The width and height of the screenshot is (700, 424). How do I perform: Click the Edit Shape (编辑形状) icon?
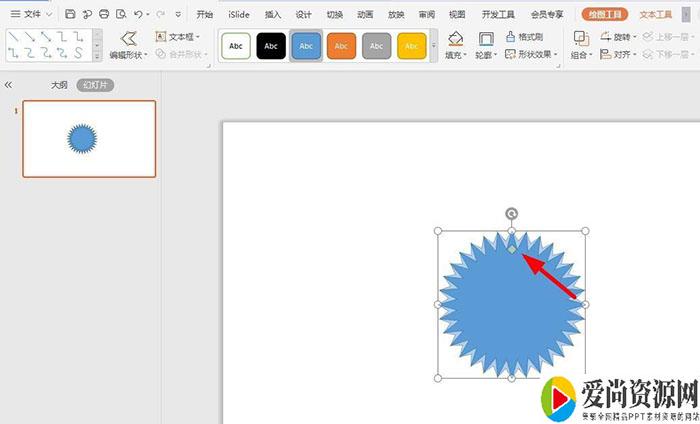[x=128, y=39]
